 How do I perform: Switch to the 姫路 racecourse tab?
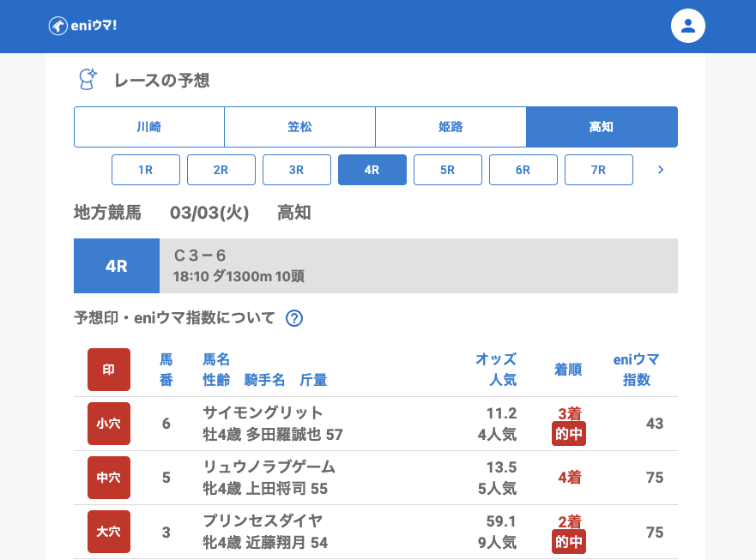tap(451, 127)
